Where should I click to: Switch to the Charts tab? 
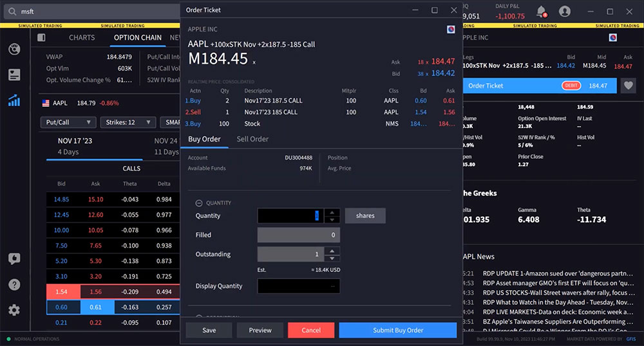pyautogui.click(x=82, y=38)
